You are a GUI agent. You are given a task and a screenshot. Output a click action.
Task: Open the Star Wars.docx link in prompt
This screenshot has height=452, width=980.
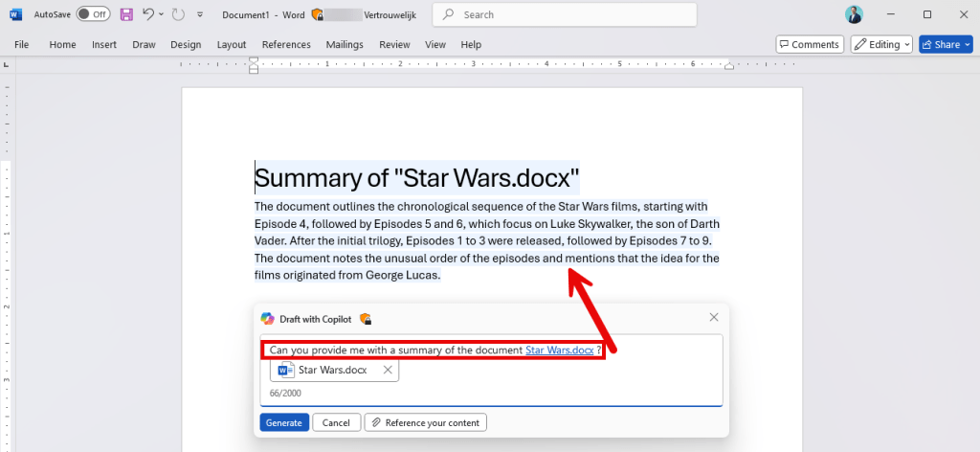coord(559,350)
